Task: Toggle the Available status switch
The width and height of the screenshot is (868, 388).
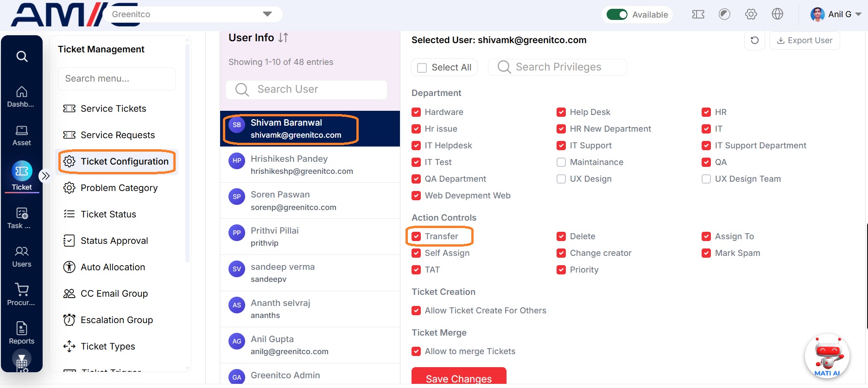Action: point(617,14)
